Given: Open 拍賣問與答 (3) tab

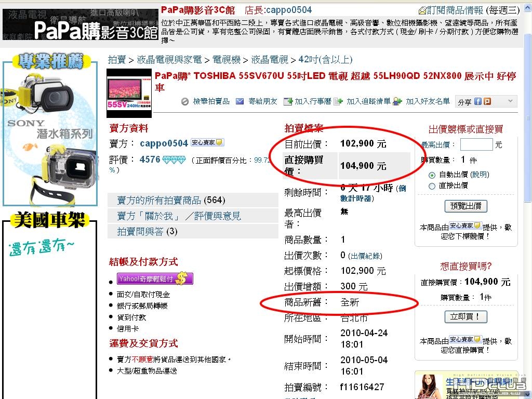Looking at the screenshot, I should pos(193,231).
